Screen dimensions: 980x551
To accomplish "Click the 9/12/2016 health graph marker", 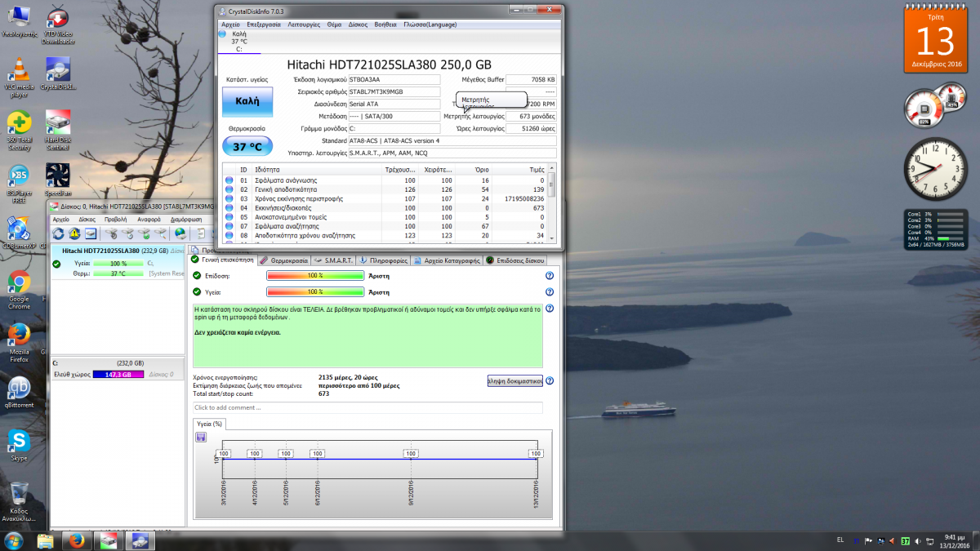I will 411,453.
